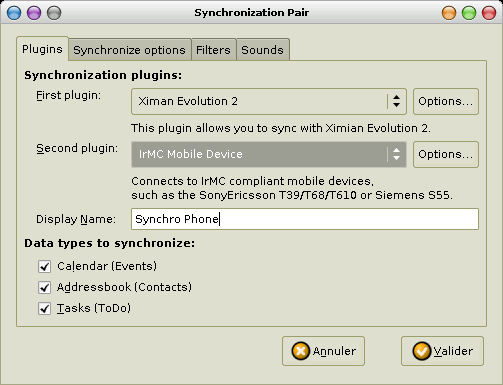Open Options for IrMC Mobile Device plugin
Screen dimensions: 503x385
(446, 154)
